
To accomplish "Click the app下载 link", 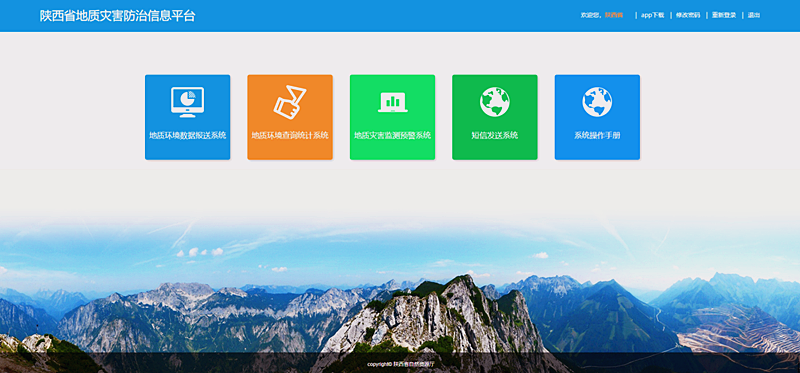I will pos(653,15).
